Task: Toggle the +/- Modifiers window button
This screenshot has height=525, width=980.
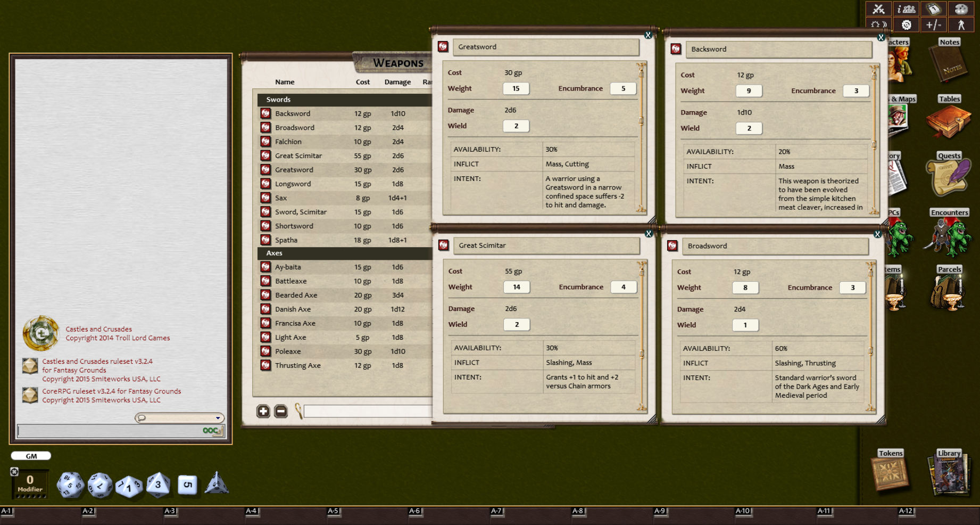Action: coord(934,24)
